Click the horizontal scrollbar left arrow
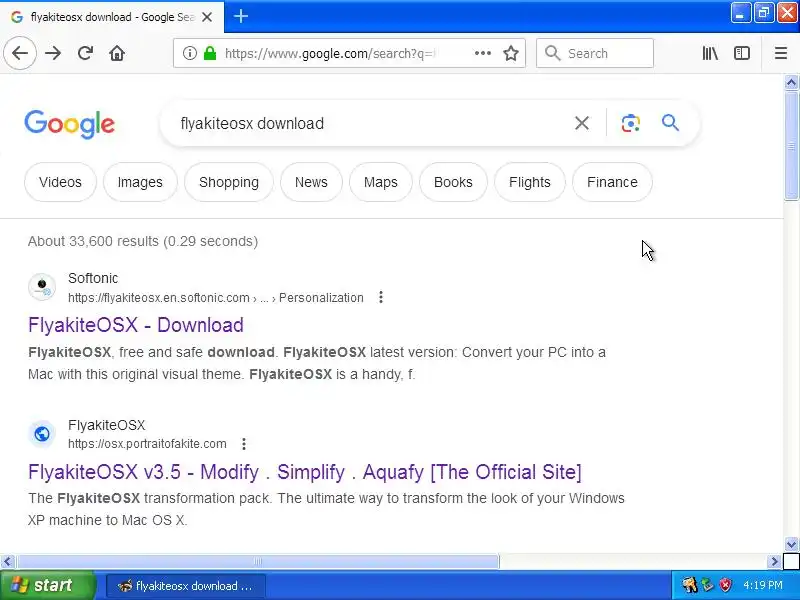The image size is (800, 600). (7, 562)
